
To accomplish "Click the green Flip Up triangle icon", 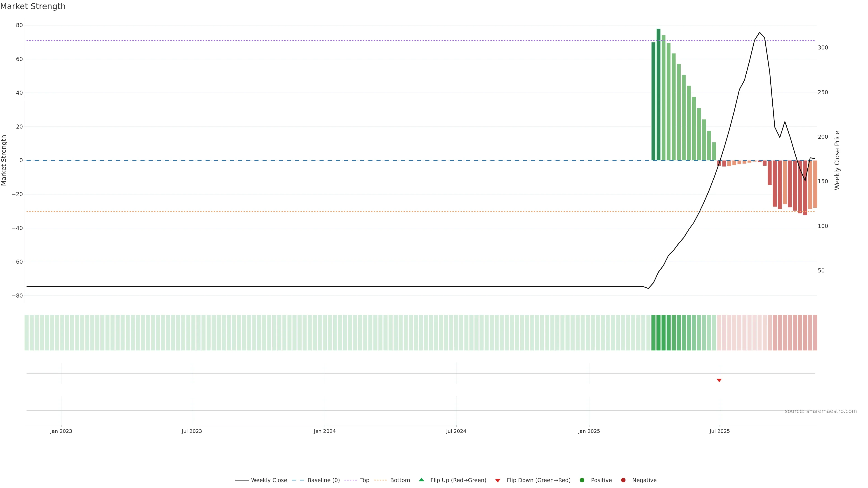I will pos(421,480).
